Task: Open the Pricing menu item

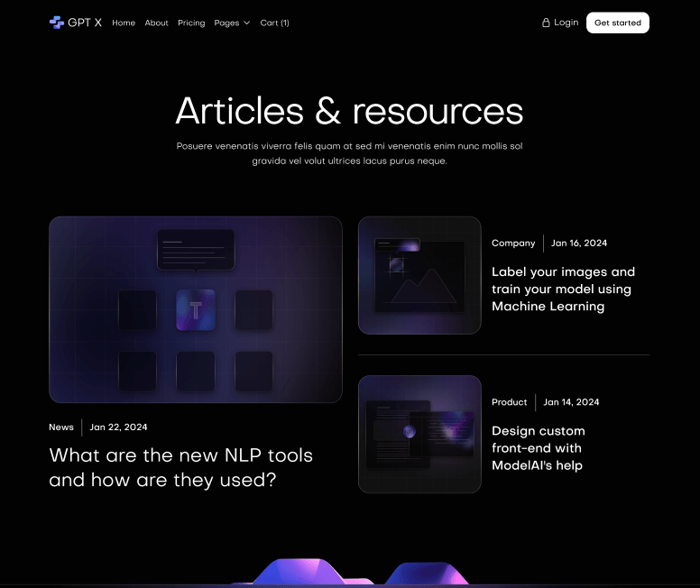Action: tap(191, 23)
